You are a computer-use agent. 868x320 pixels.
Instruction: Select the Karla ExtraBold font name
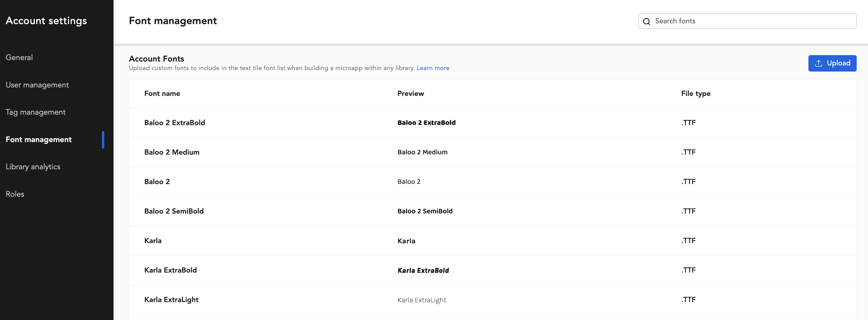[170, 270]
